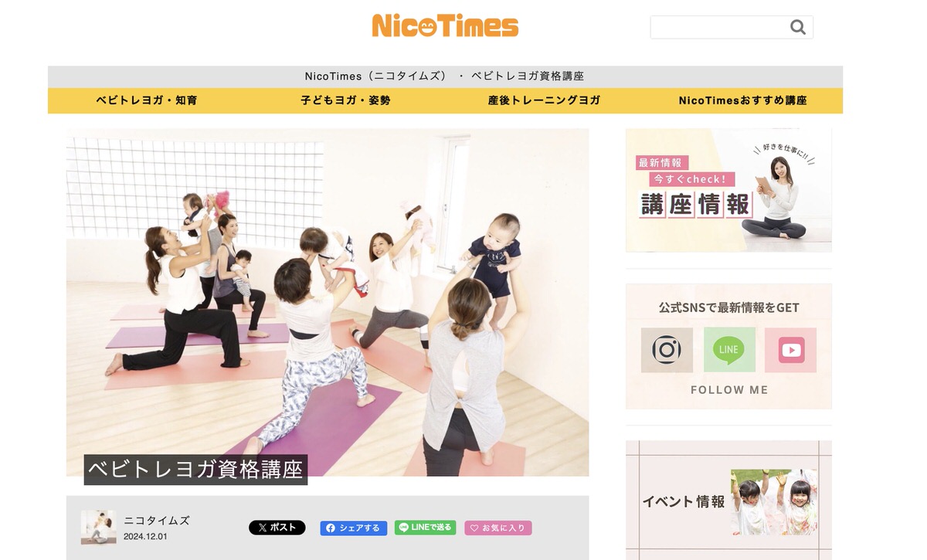The height and width of the screenshot is (560, 927).
Task: Send with the LINEで送る button
Action: 425,528
